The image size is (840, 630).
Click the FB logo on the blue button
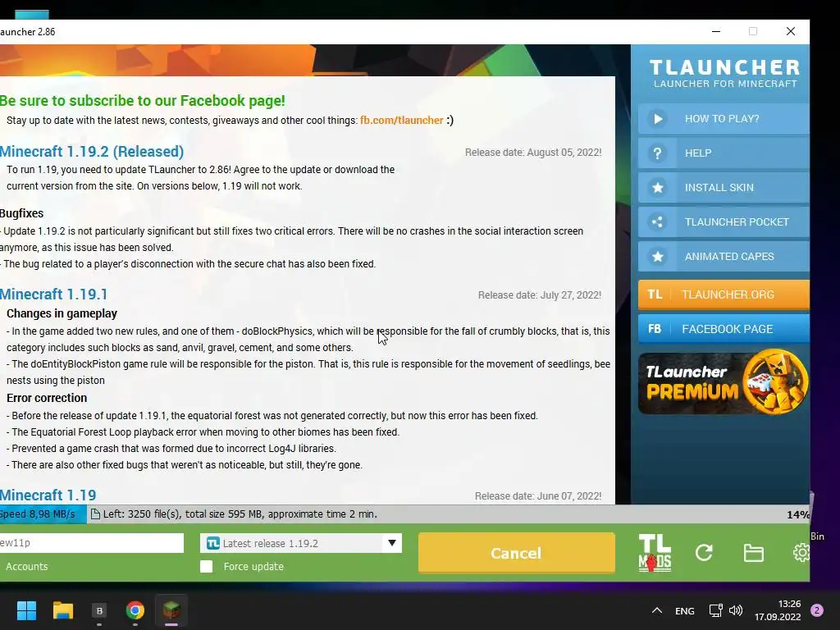655,328
